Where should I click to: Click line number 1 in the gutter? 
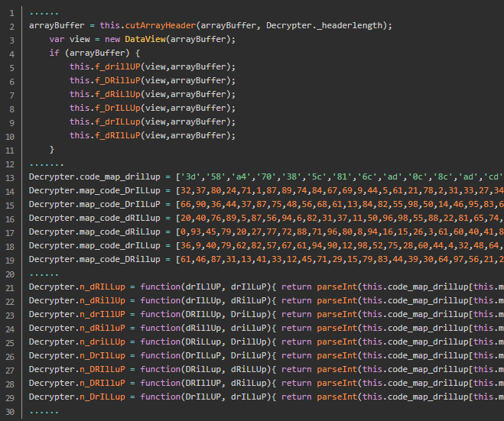coord(12,13)
